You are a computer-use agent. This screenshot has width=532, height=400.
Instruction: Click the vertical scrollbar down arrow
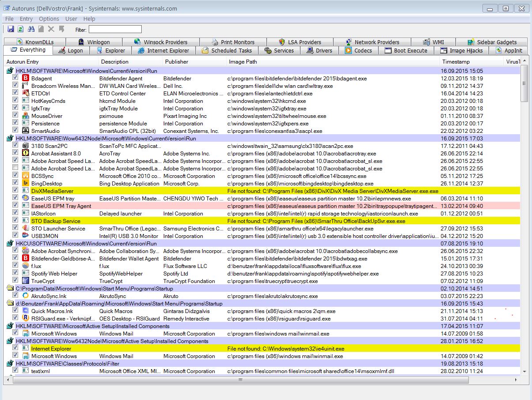click(524, 372)
